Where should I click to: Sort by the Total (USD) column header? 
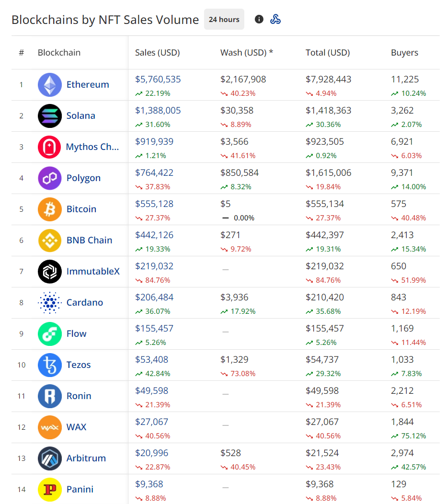tap(328, 53)
